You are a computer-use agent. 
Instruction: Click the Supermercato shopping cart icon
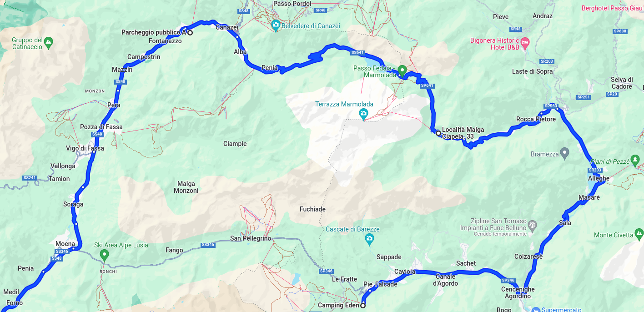tap(536, 310)
